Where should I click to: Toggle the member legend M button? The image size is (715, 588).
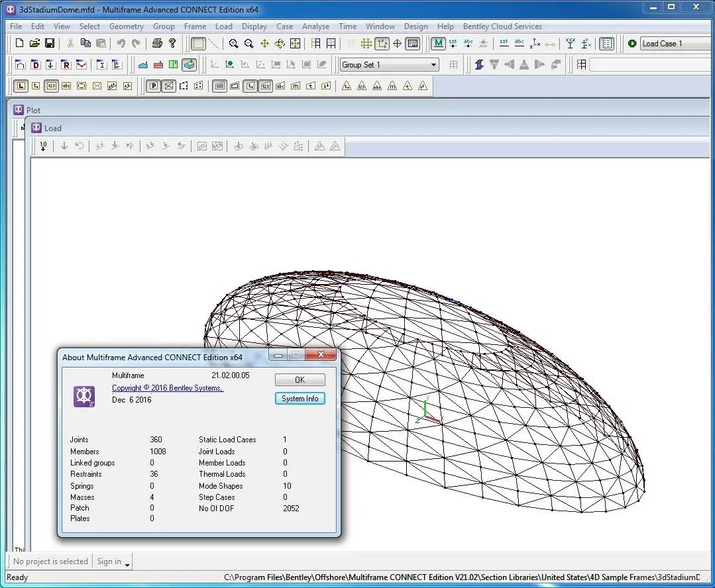point(438,44)
